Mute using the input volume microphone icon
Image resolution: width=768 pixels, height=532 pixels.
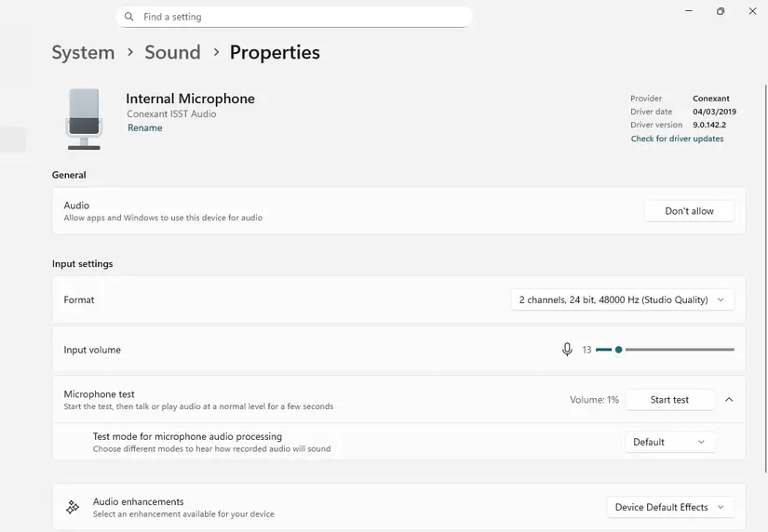pyautogui.click(x=567, y=350)
